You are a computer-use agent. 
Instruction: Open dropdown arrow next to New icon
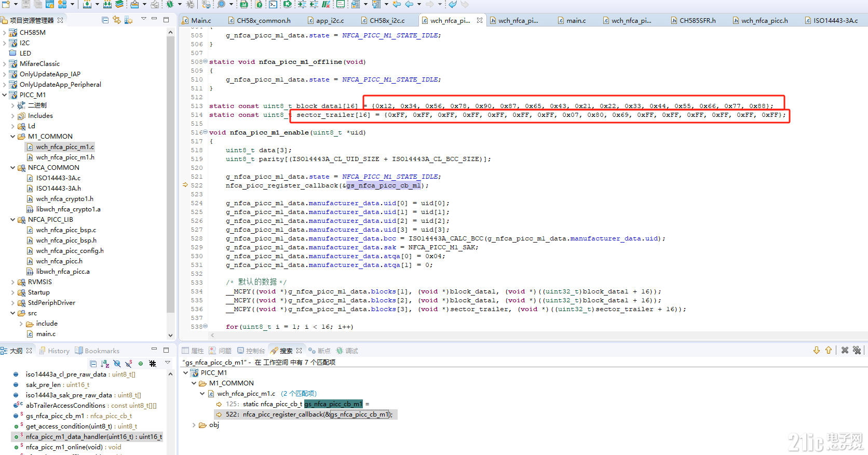click(16, 4)
